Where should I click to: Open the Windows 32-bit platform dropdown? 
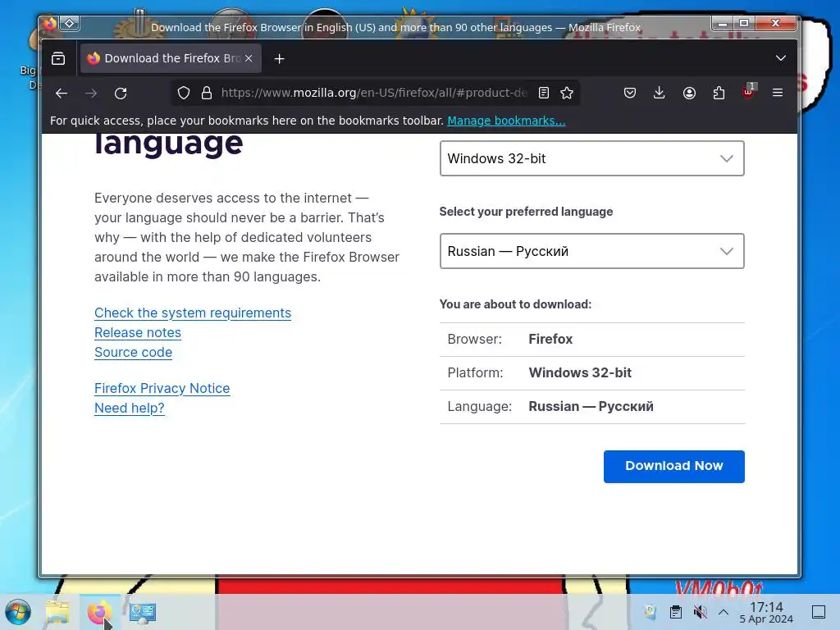pos(592,158)
